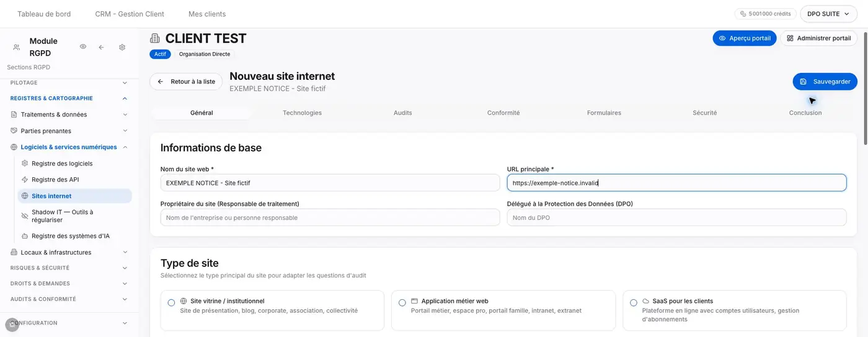Image resolution: width=868 pixels, height=337 pixels.
Task: Click the globe icon of Logiciels & services numériques
Action: click(x=14, y=147)
